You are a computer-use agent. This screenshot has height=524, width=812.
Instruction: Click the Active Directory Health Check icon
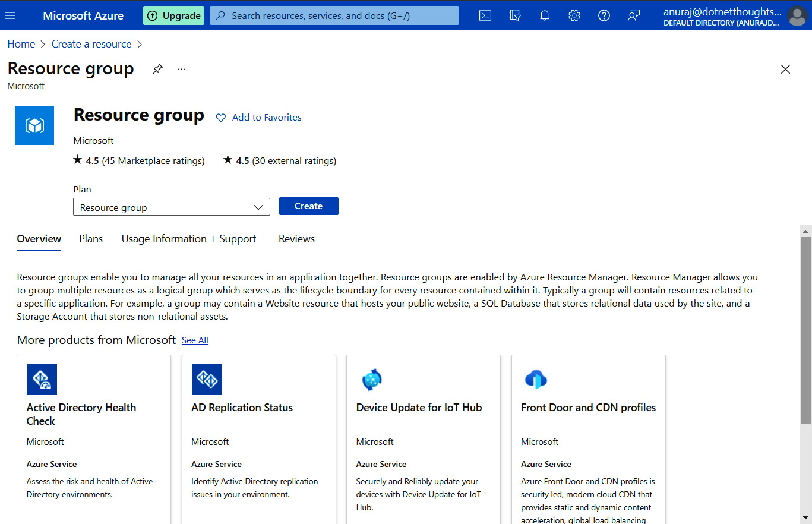(42, 380)
